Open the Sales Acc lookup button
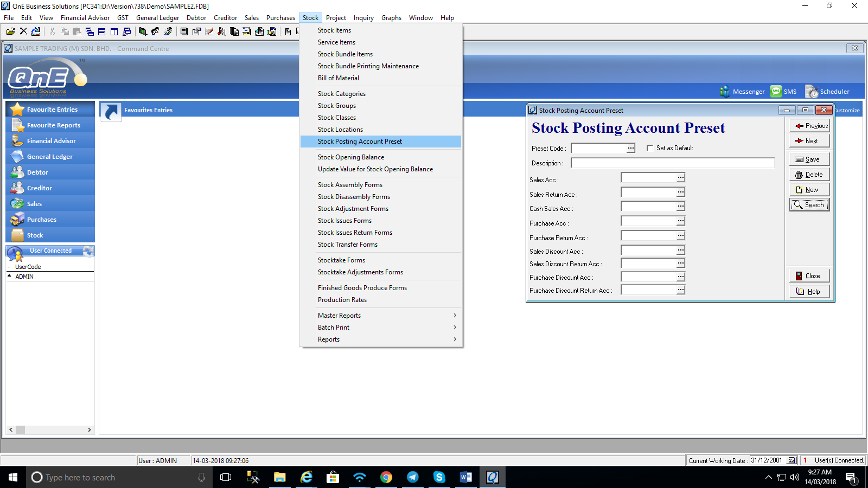Viewport: 868px width, 488px height. 680,178
